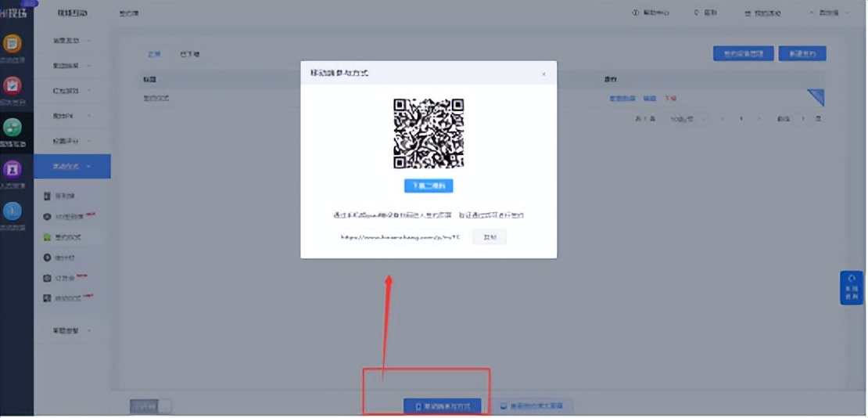Click the go-to page number input
The width and height of the screenshot is (868, 418).
pyautogui.click(x=802, y=119)
